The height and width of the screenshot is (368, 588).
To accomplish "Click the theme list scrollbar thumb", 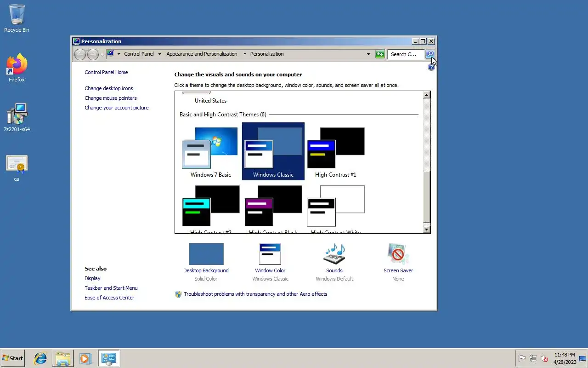I will pyautogui.click(x=427, y=197).
